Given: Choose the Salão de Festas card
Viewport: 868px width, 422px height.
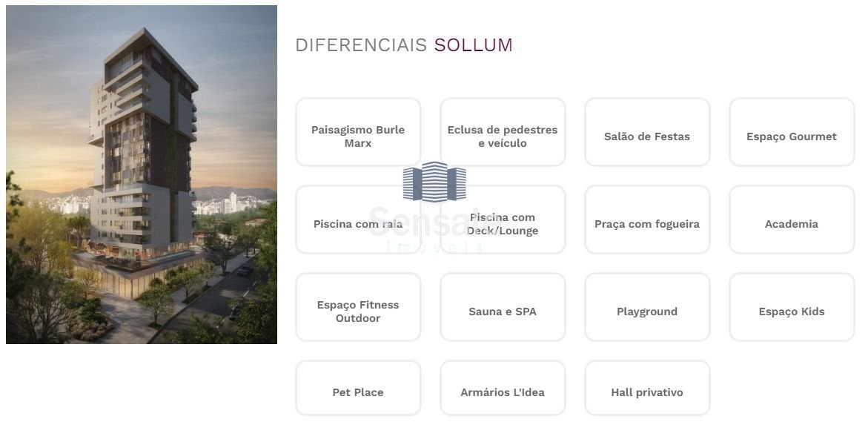Looking at the screenshot, I should tap(647, 132).
